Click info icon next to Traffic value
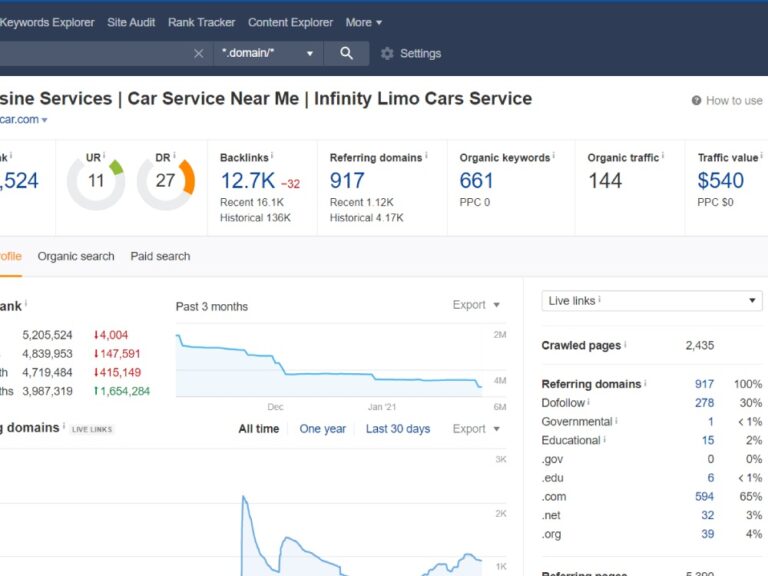 coord(761,156)
